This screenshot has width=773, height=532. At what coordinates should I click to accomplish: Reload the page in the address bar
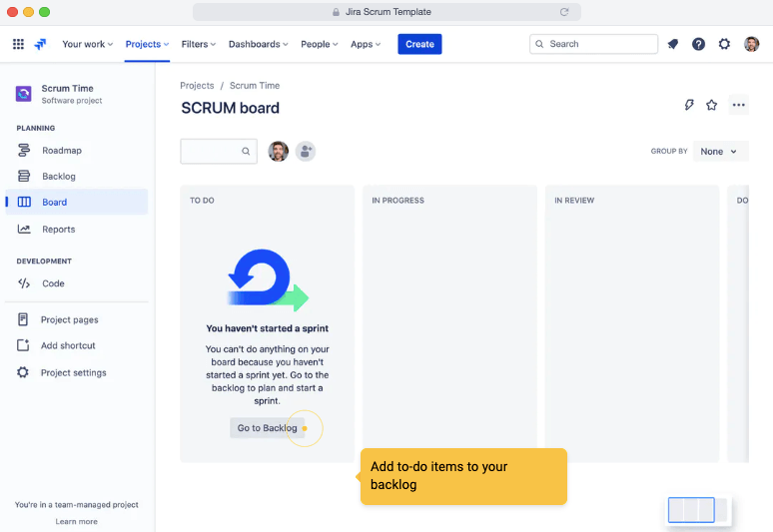click(564, 12)
